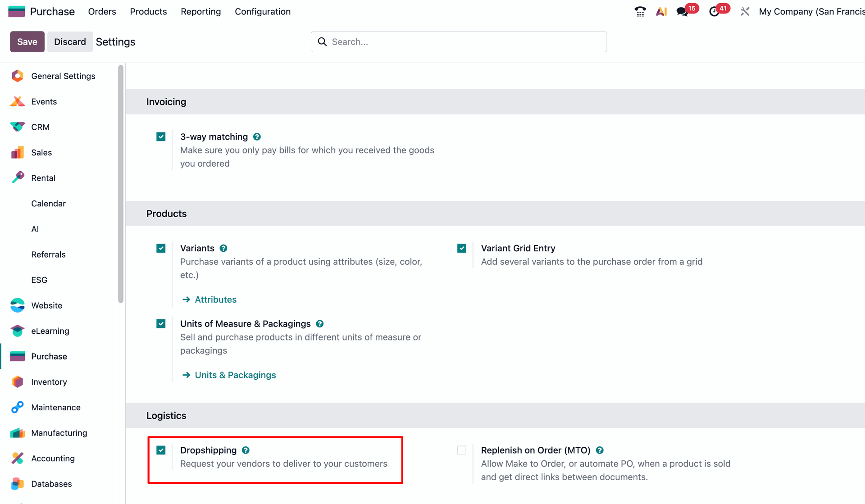Open the Databases settings section

point(51,483)
